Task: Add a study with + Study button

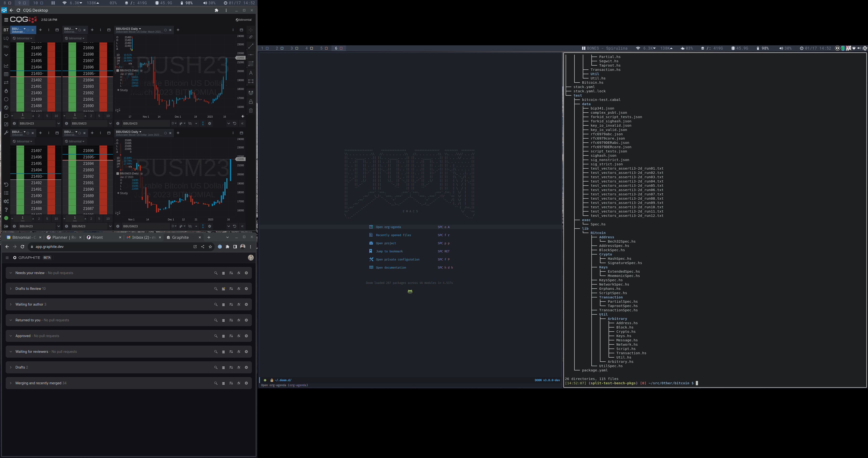Action: coord(123,90)
